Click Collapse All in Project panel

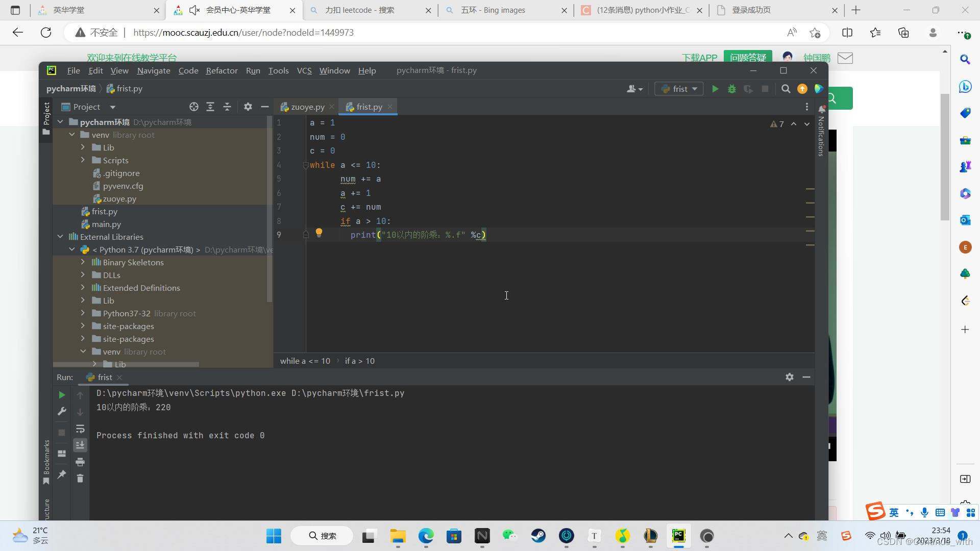click(227, 107)
